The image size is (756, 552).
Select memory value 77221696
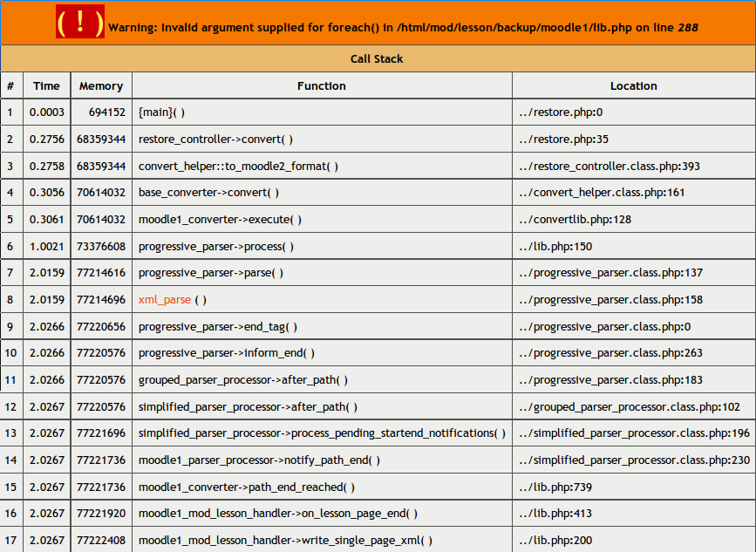pos(101,433)
